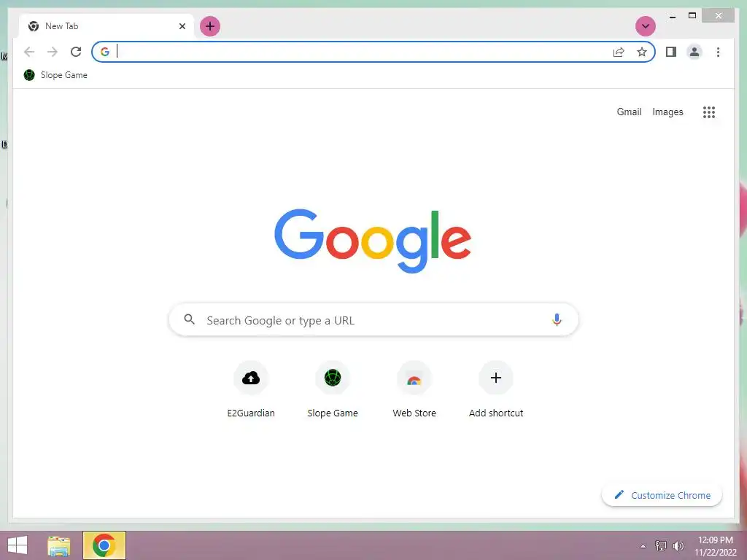Click the Search Google or type a URL box
This screenshot has width=747, height=560.
point(373,319)
